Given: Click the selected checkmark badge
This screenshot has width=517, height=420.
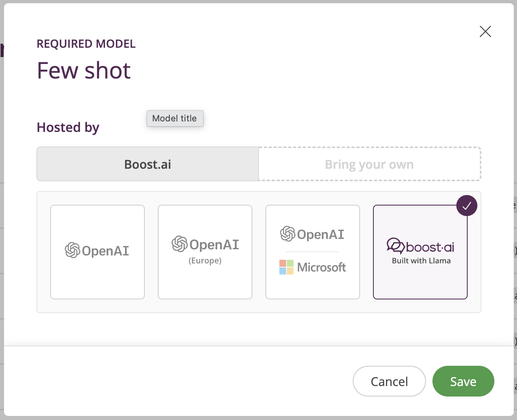Looking at the screenshot, I should coord(467,206).
